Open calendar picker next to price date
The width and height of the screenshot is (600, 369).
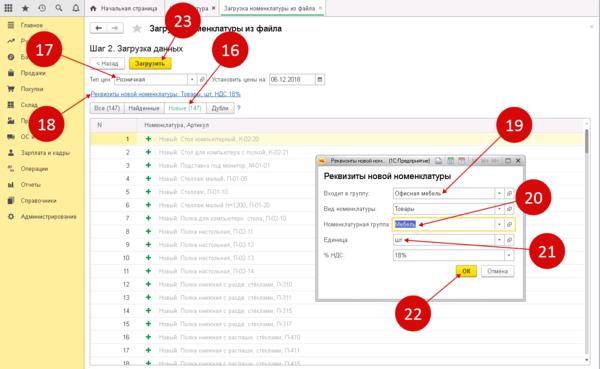320,80
